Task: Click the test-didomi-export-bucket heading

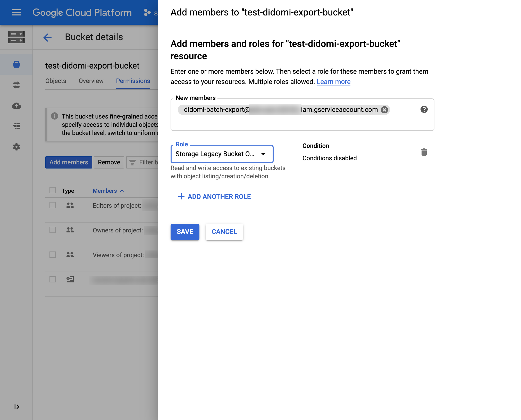Action: point(92,66)
